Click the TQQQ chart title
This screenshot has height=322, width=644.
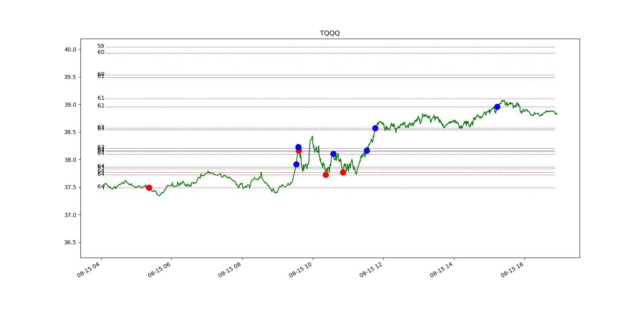(330, 33)
